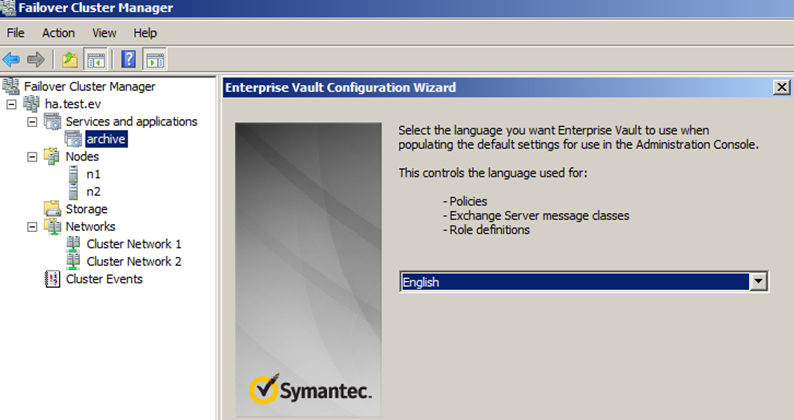794x420 pixels.
Task: Select the Cluster Events icon
Action: point(52,279)
